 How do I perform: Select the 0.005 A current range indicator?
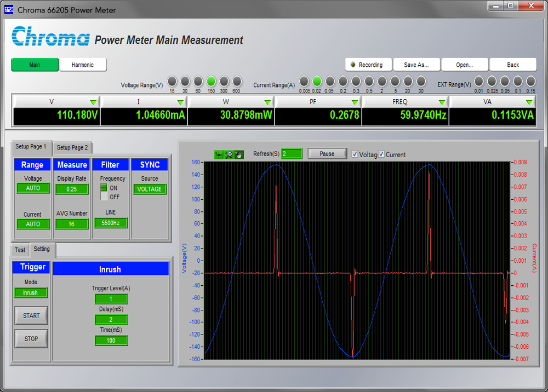pyautogui.click(x=304, y=82)
